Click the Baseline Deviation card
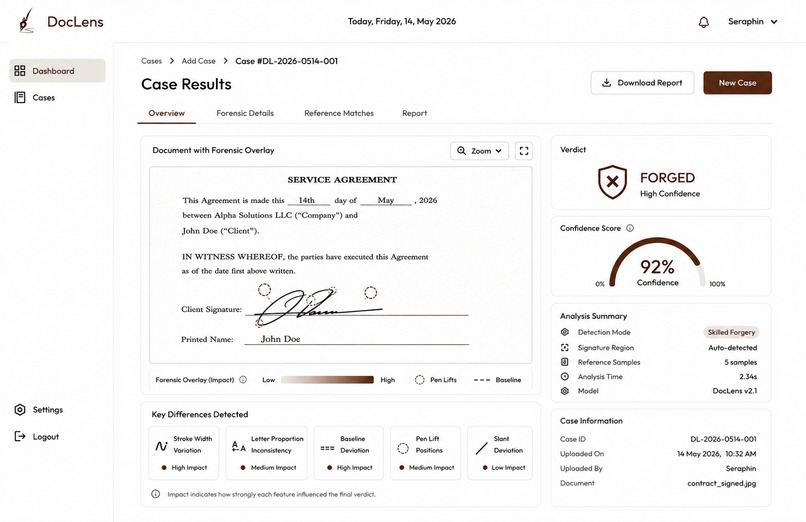Screen dimensions: 806x522 pyautogui.click(x=349, y=453)
